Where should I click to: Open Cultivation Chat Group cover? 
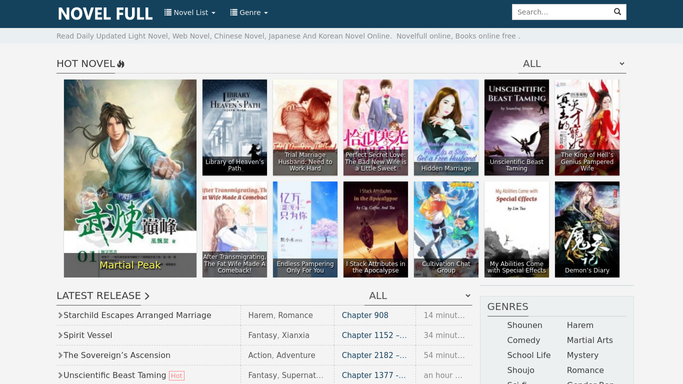(446, 229)
